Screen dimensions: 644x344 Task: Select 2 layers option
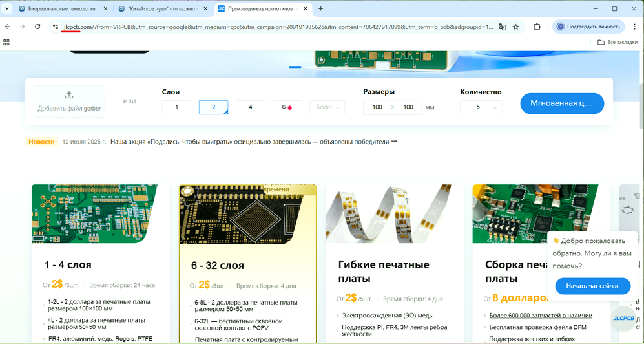point(214,107)
